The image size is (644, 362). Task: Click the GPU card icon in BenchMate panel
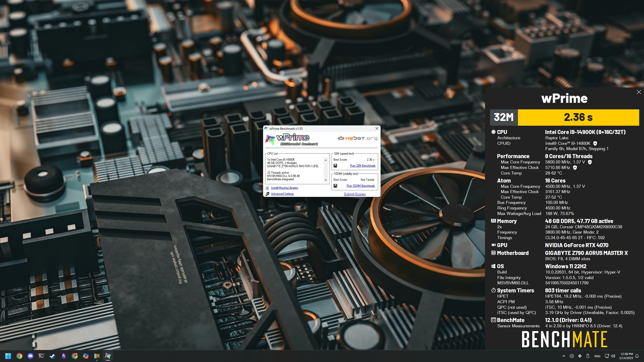(x=494, y=245)
